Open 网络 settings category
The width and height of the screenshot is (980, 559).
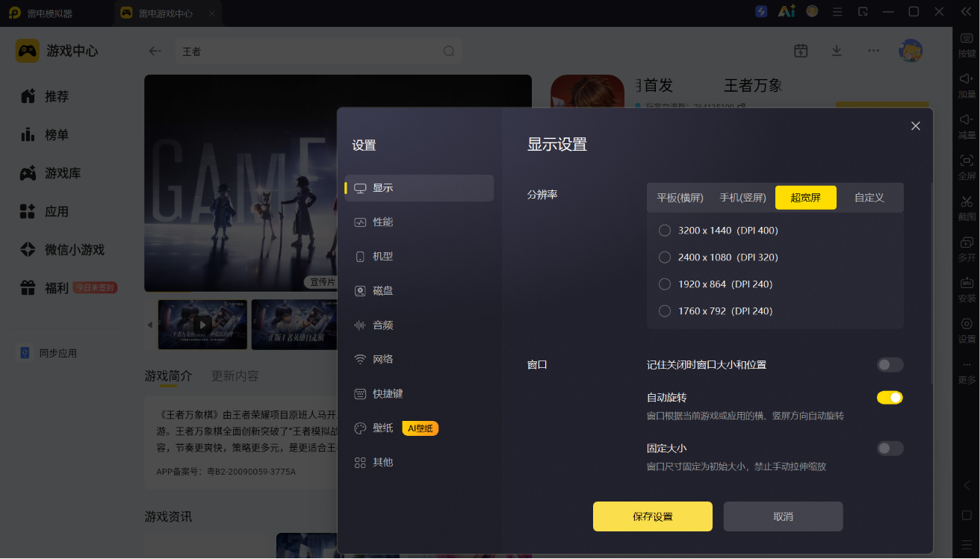419,360
